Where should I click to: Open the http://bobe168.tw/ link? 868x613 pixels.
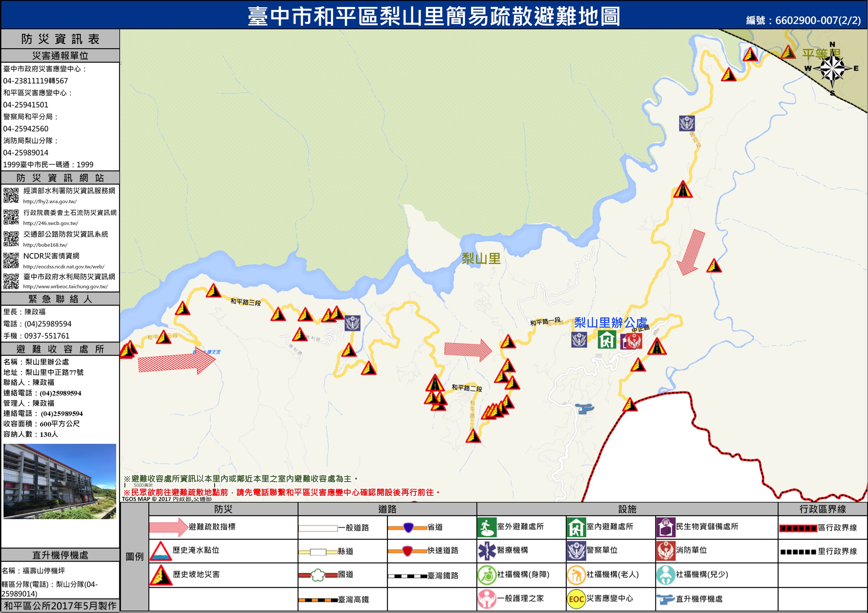[x=45, y=245]
